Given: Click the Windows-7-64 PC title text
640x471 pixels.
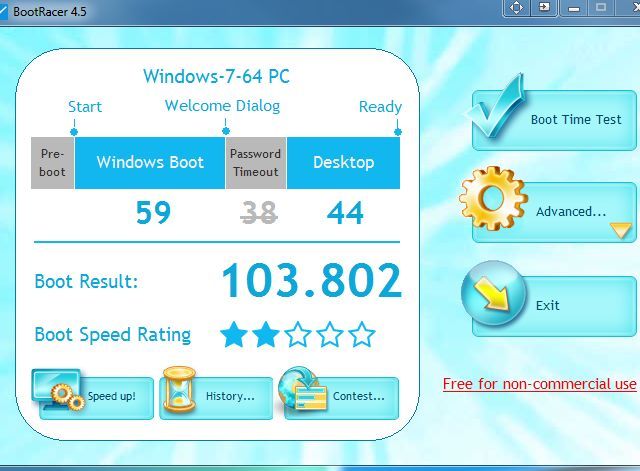Looking at the screenshot, I should tap(216, 76).
